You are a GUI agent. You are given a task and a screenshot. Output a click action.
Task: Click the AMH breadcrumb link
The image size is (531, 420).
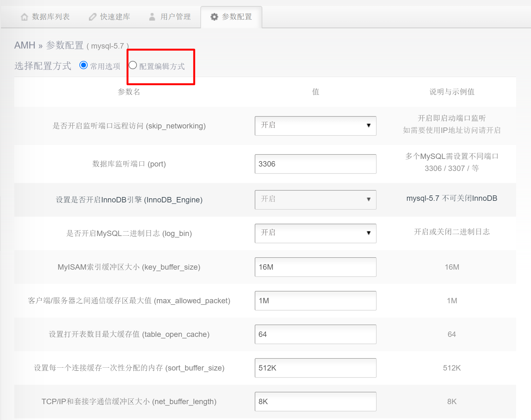click(x=25, y=45)
